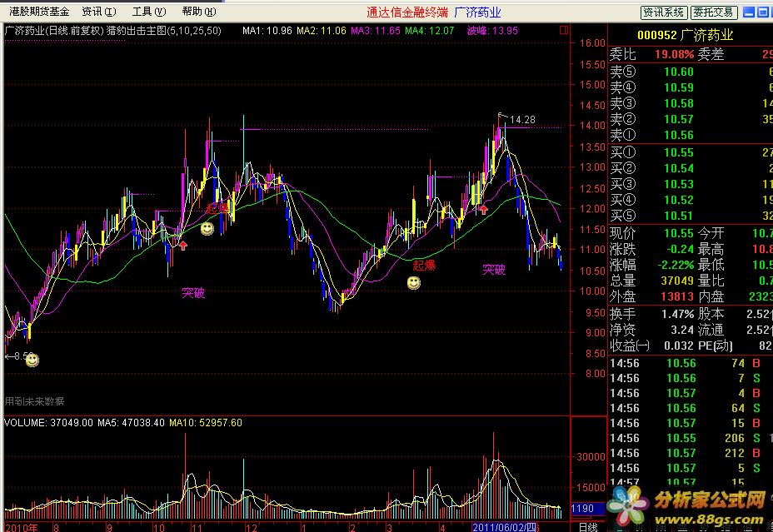Click the 16.00 price axis label
Screen dimensions: 773x532
(x=592, y=42)
